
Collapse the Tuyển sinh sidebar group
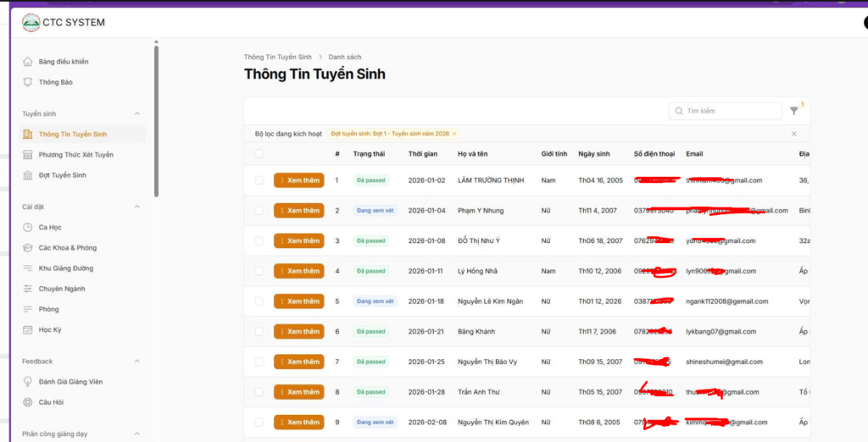pyautogui.click(x=137, y=113)
